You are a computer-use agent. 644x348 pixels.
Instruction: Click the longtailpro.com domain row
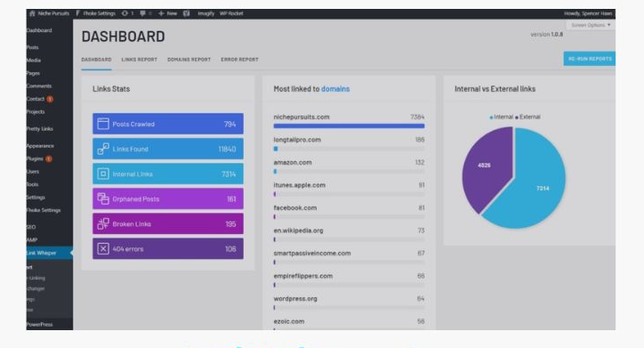tap(349, 143)
